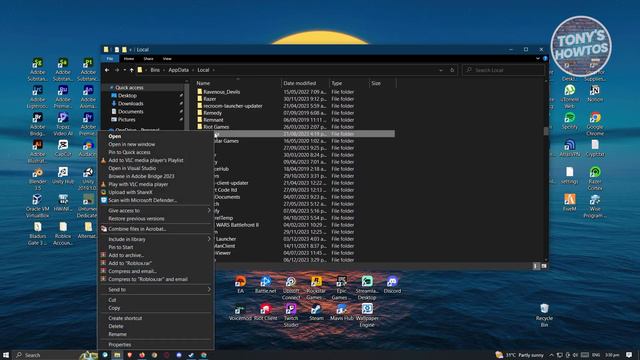Open the Share ribbon tab

(x=148, y=59)
